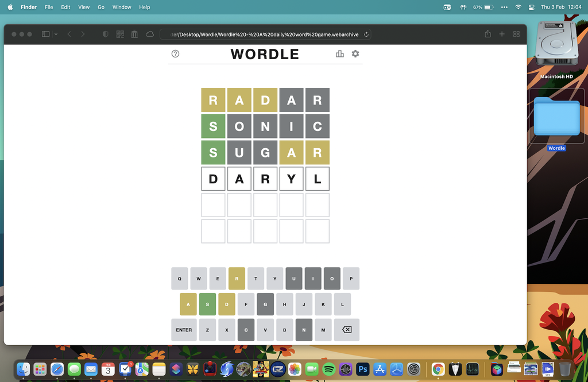Screen dimensions: 588x382
Task: Open Wordle help question mark icon
Action: pyautogui.click(x=175, y=53)
